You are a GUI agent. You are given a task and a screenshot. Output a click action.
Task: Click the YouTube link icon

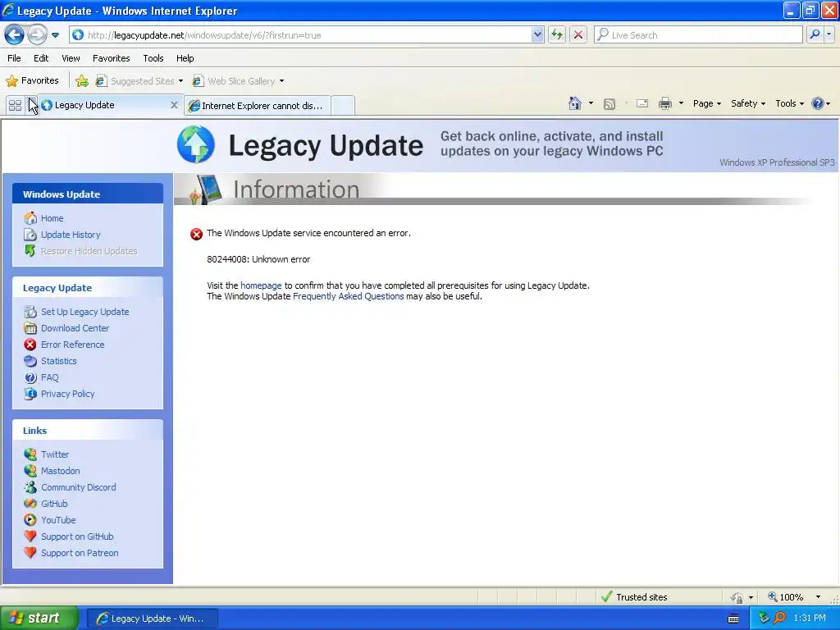tap(30, 520)
